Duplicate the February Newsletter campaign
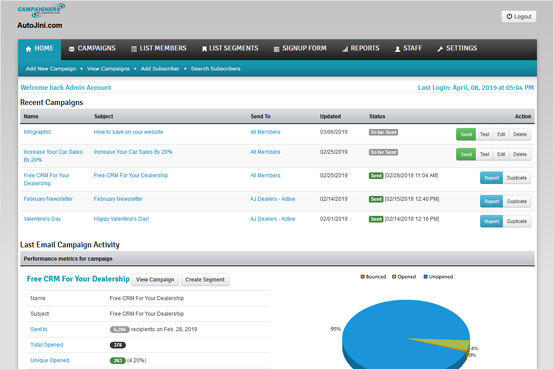Screen dimensions: 554x370 pos(517,201)
